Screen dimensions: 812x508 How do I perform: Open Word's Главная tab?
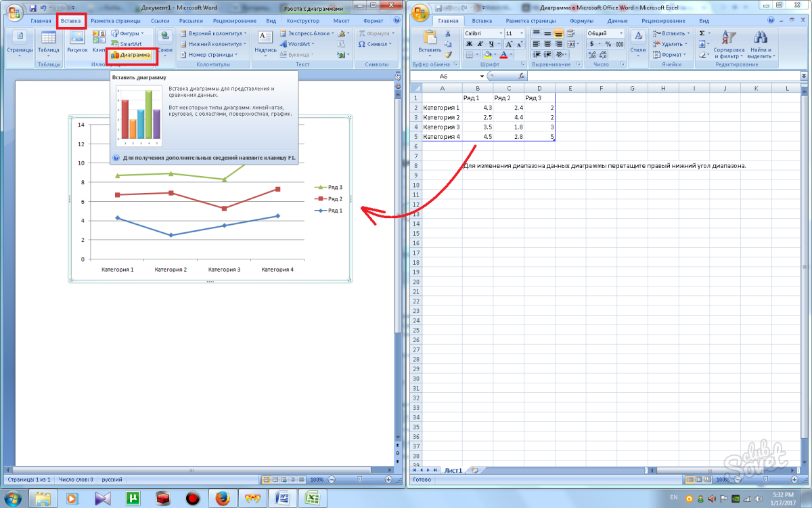[x=41, y=21]
